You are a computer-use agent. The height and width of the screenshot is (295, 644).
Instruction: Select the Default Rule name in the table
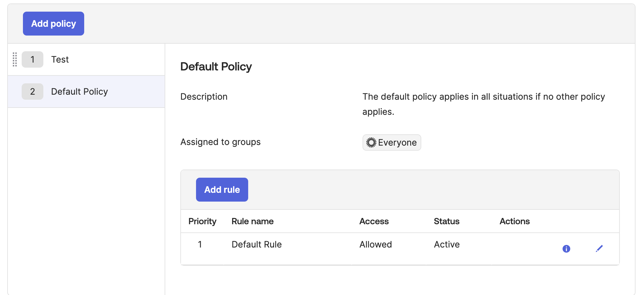click(x=256, y=244)
